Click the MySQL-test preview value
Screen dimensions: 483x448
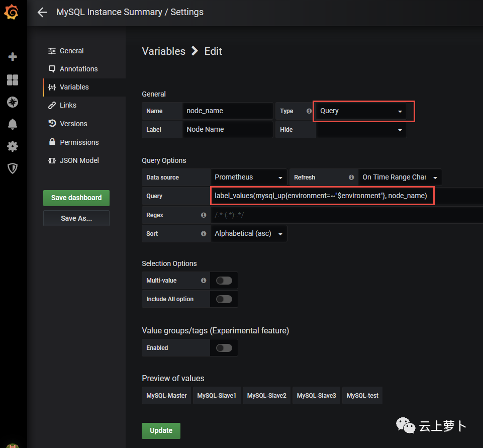pos(362,396)
